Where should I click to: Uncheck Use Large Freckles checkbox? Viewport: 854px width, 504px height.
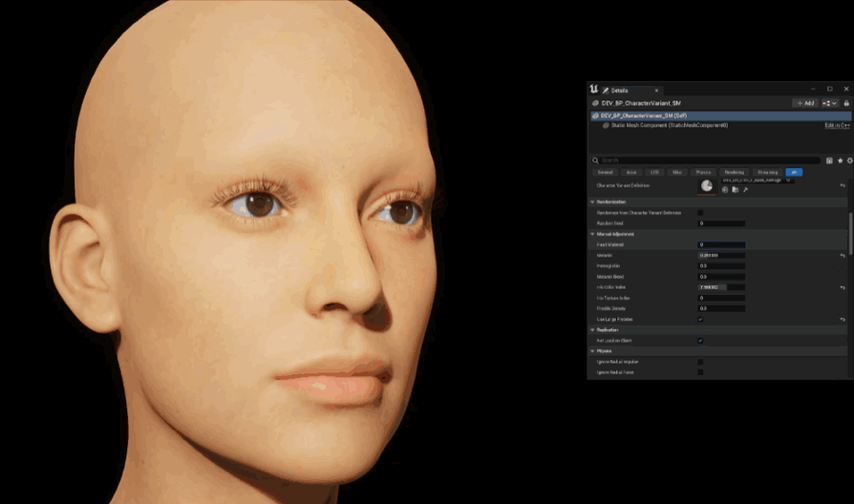pyautogui.click(x=700, y=319)
